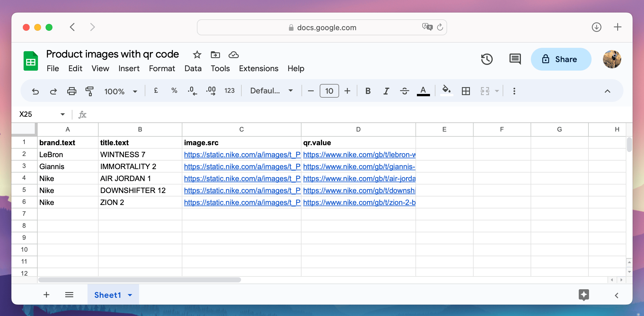
Task: Reload the page in the address bar
Action: coord(440,27)
